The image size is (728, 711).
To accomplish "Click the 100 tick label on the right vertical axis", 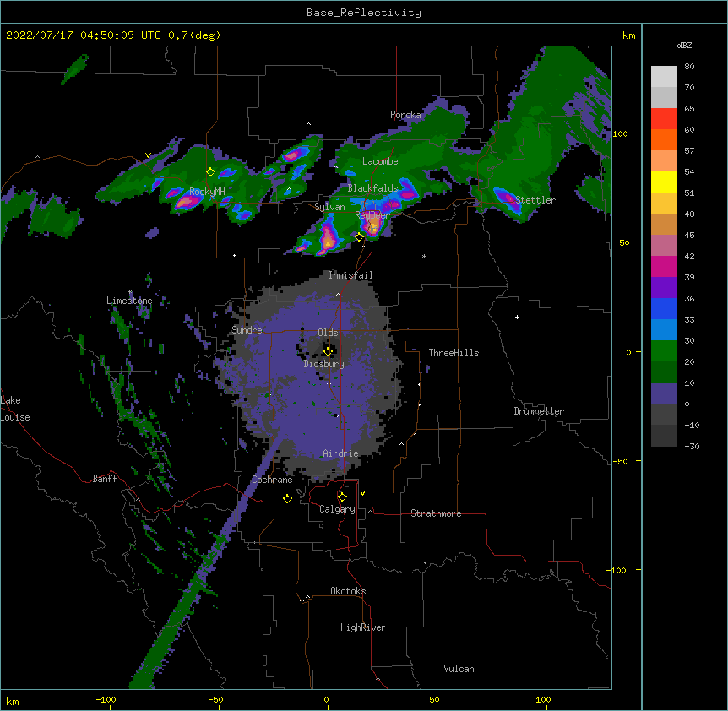I will (x=620, y=134).
